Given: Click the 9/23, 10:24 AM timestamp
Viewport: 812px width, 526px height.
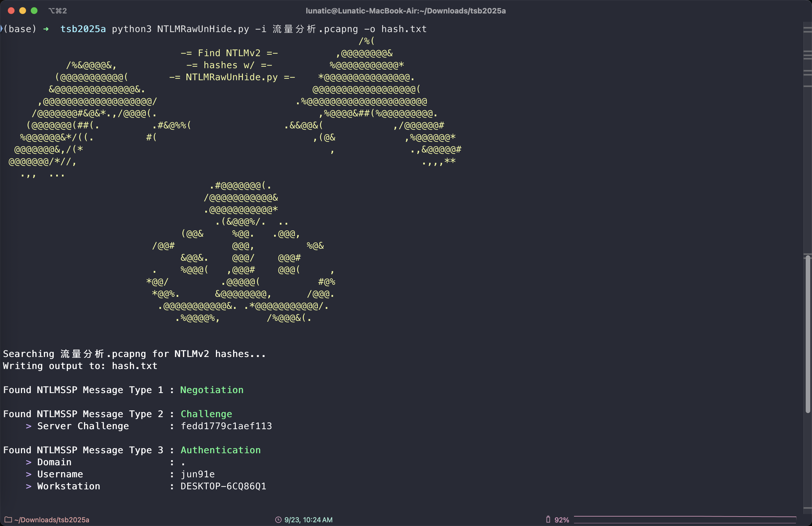Looking at the screenshot, I should 308,520.
